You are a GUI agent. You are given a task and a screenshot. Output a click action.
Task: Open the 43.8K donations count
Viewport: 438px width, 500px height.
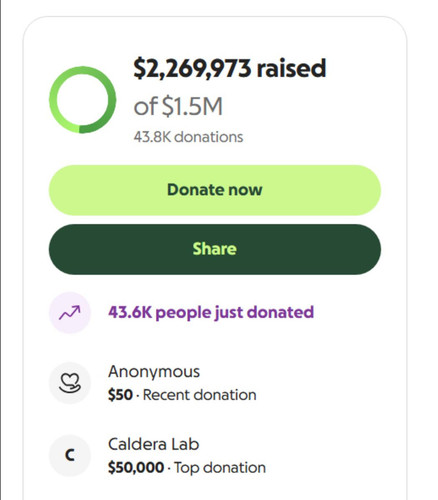pos(188,137)
